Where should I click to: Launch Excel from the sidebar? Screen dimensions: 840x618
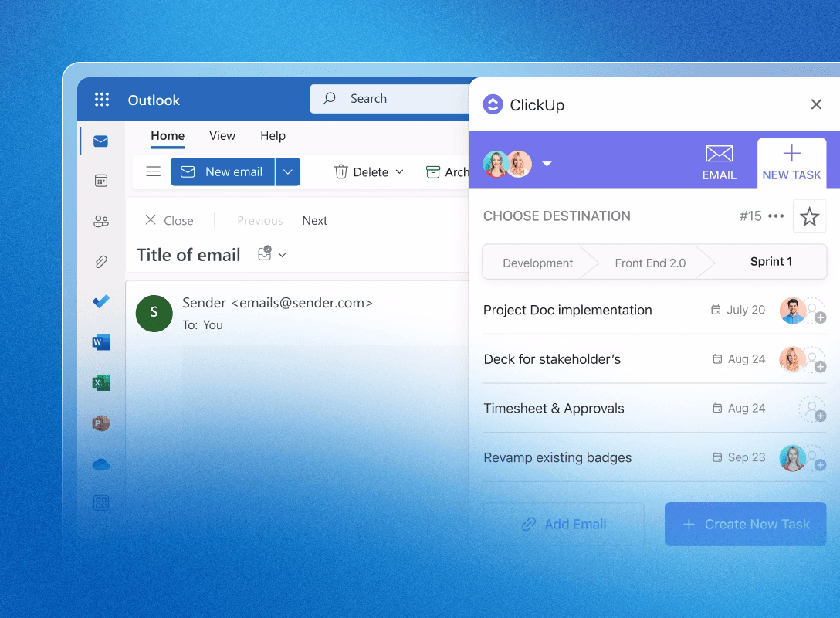click(101, 382)
